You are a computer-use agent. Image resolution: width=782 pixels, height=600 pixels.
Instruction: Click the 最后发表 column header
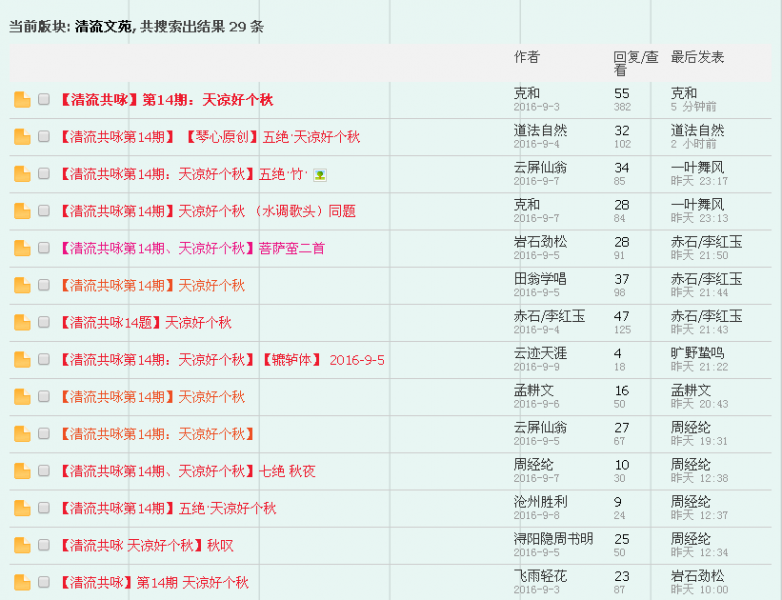[697, 57]
